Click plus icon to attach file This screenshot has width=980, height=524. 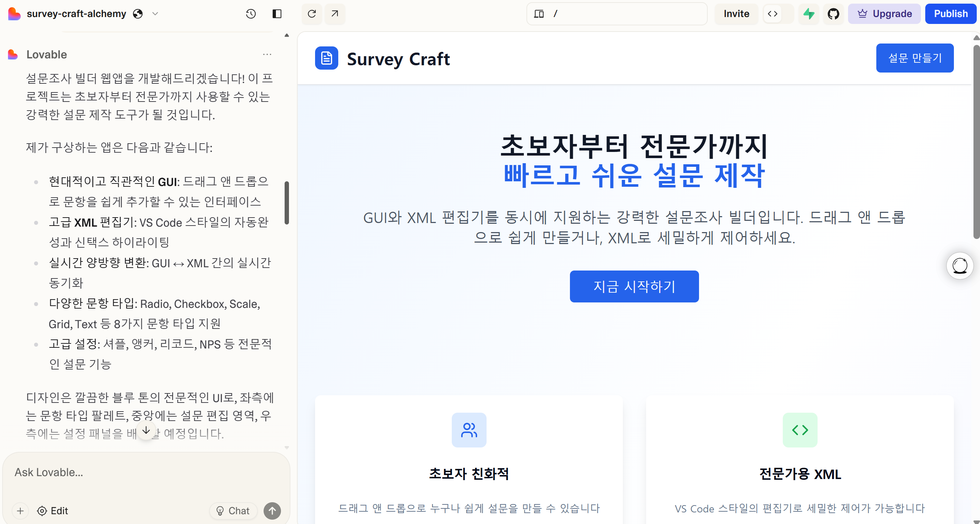tap(21, 511)
